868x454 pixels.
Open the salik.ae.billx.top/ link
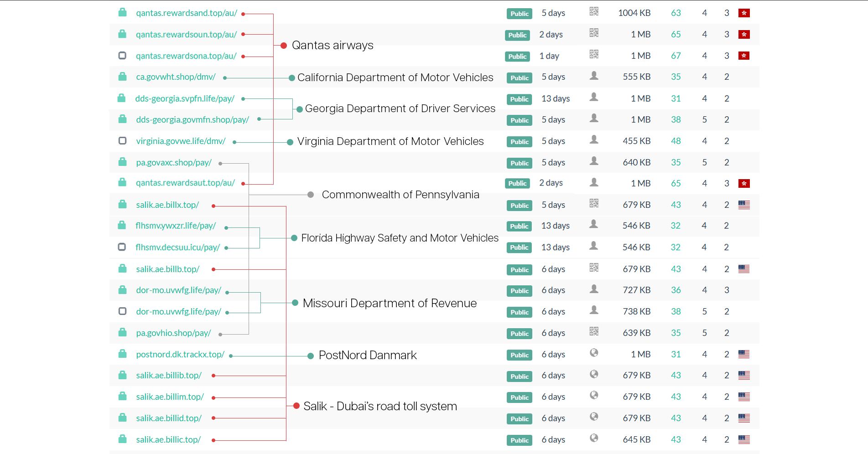[x=167, y=205]
